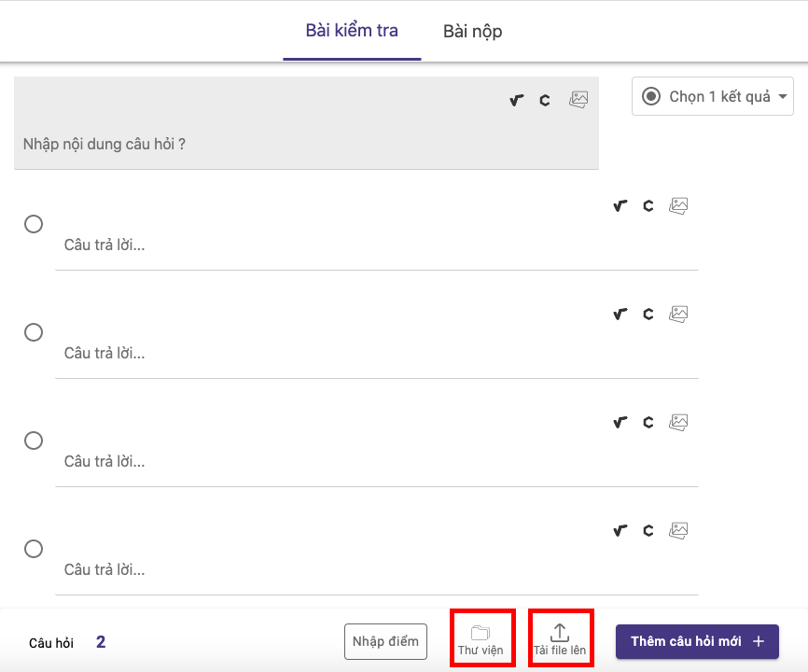
Task: Add an image to the question content
Action: (x=578, y=100)
